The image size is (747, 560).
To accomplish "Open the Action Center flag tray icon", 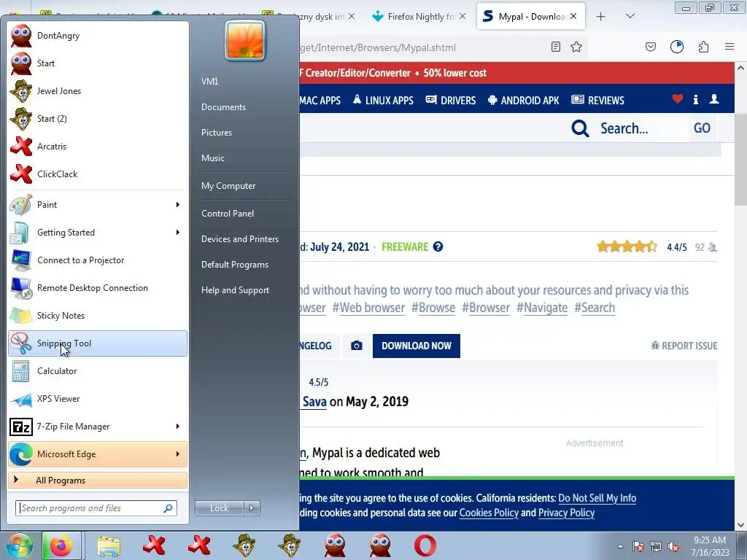I will pos(638,546).
